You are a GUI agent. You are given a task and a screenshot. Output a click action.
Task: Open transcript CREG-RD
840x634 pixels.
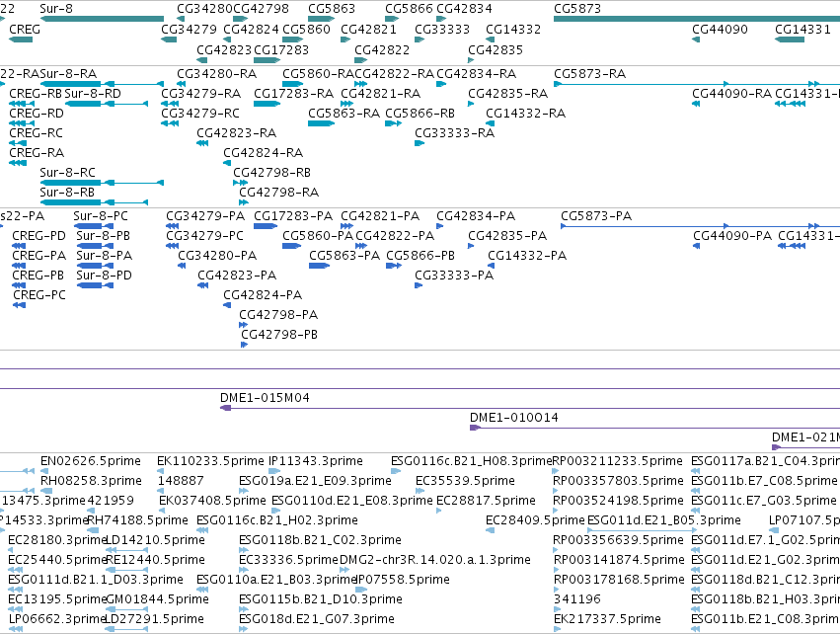click(37, 114)
